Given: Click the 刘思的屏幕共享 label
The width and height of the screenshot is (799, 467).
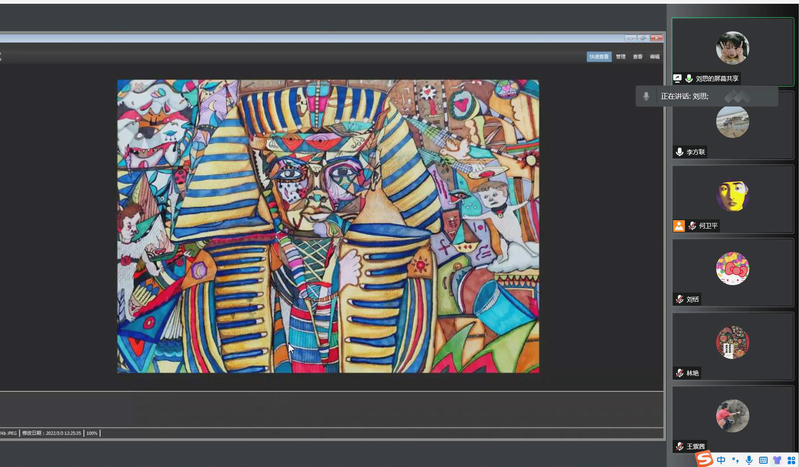Looking at the screenshot, I should (x=717, y=79).
